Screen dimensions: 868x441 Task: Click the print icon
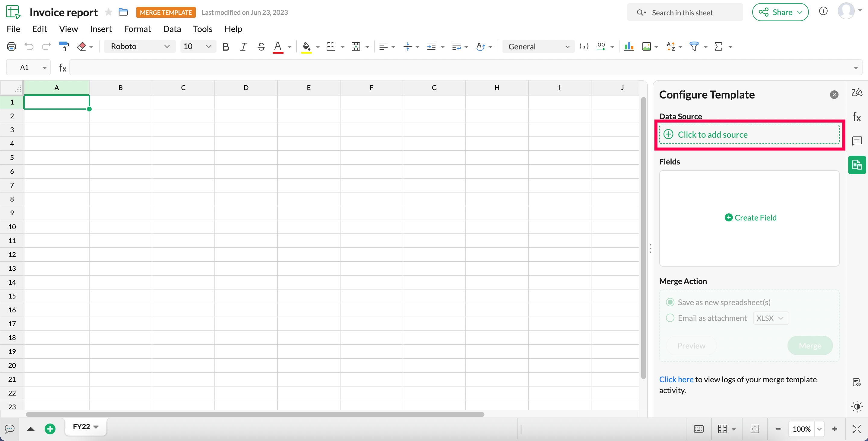pos(11,46)
